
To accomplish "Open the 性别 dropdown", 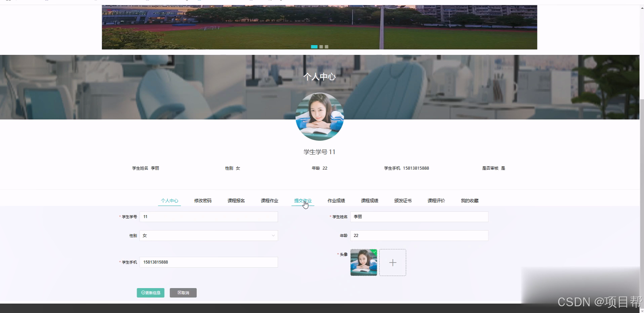I will (x=209, y=236).
